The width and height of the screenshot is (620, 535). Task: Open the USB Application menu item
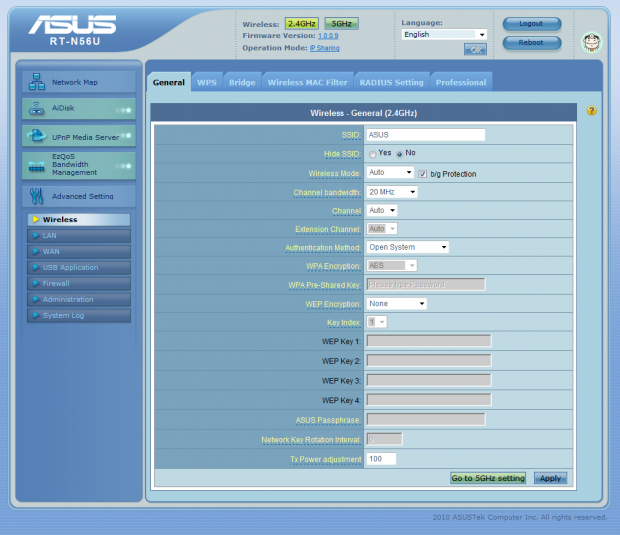pyautogui.click(x=79, y=267)
